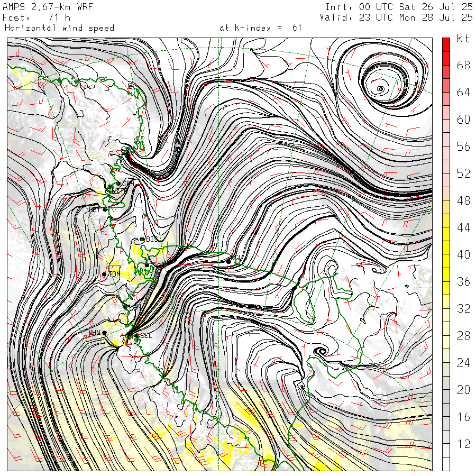Click the 48 value on the color scale

pyautogui.click(x=463, y=200)
